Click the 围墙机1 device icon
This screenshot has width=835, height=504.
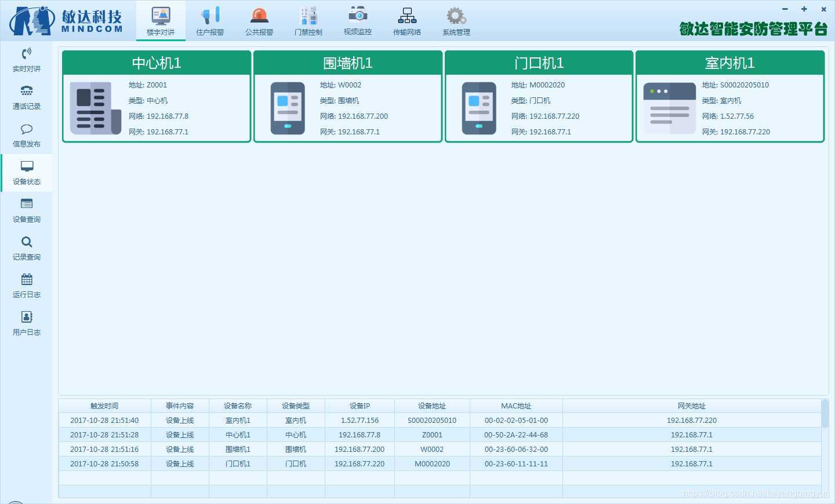tap(288, 108)
